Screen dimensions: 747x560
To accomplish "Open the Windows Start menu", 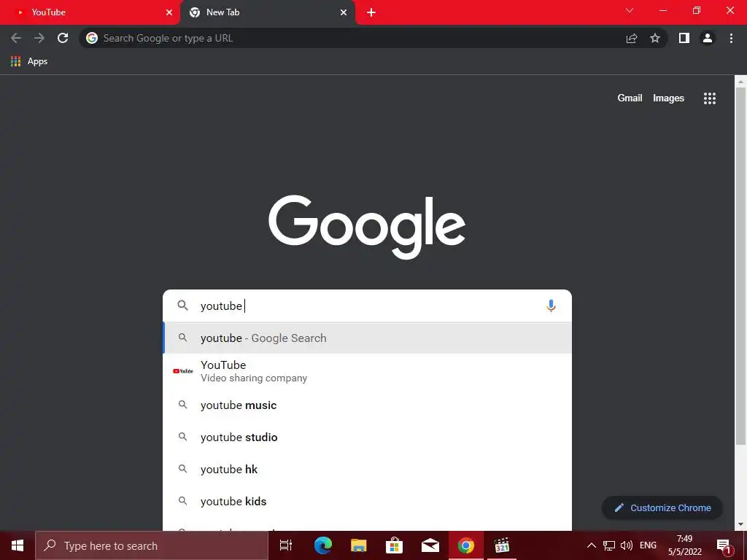I will point(18,545).
